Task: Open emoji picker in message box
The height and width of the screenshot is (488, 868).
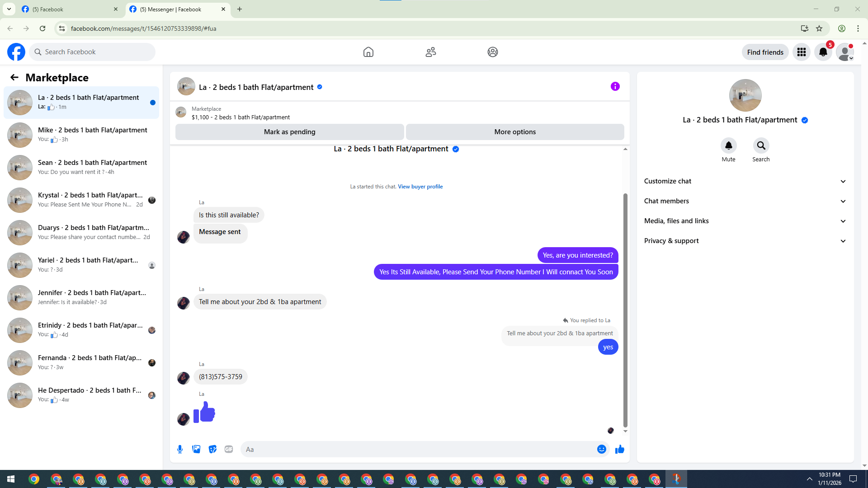Action: click(x=602, y=449)
